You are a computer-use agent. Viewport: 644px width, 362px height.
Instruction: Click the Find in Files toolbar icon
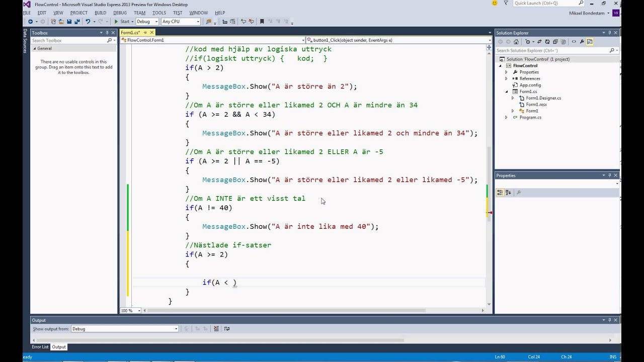[x=208, y=22]
